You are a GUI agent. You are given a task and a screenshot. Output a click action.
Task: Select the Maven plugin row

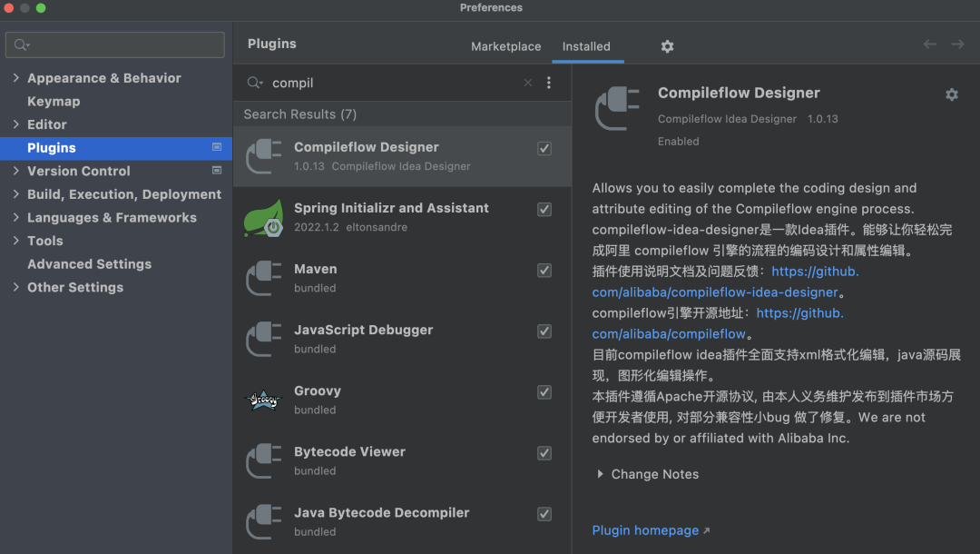tap(402, 278)
